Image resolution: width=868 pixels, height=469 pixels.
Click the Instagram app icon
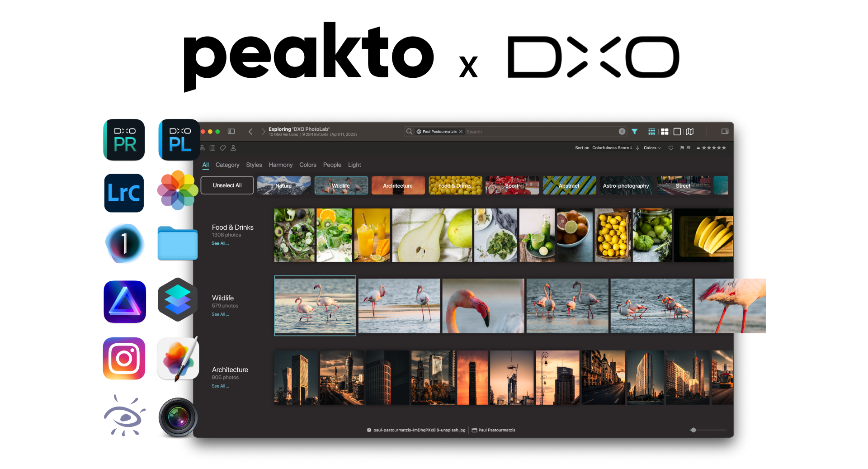[124, 358]
